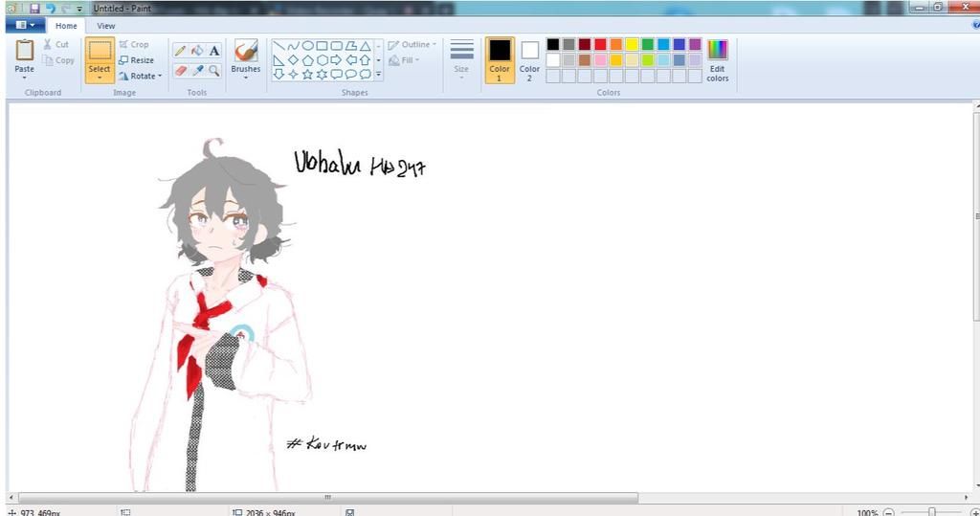Open the Paint Help icon
This screenshot has height=516, width=980.
[x=975, y=25]
